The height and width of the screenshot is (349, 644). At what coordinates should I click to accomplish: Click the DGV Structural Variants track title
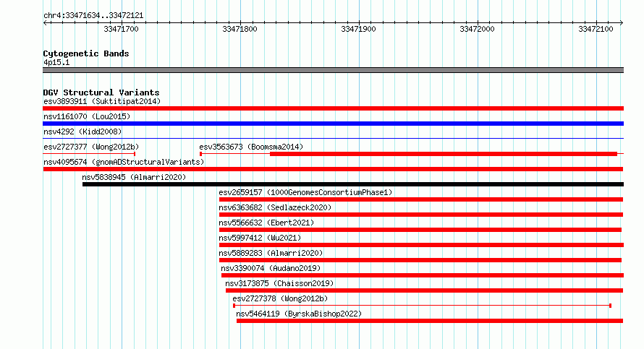point(101,92)
